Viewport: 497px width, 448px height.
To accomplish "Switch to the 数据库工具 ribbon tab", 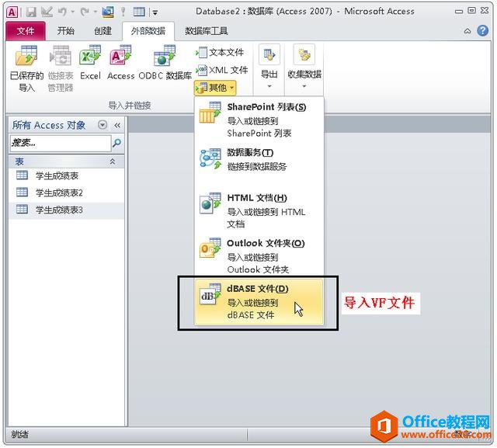I will (206, 31).
